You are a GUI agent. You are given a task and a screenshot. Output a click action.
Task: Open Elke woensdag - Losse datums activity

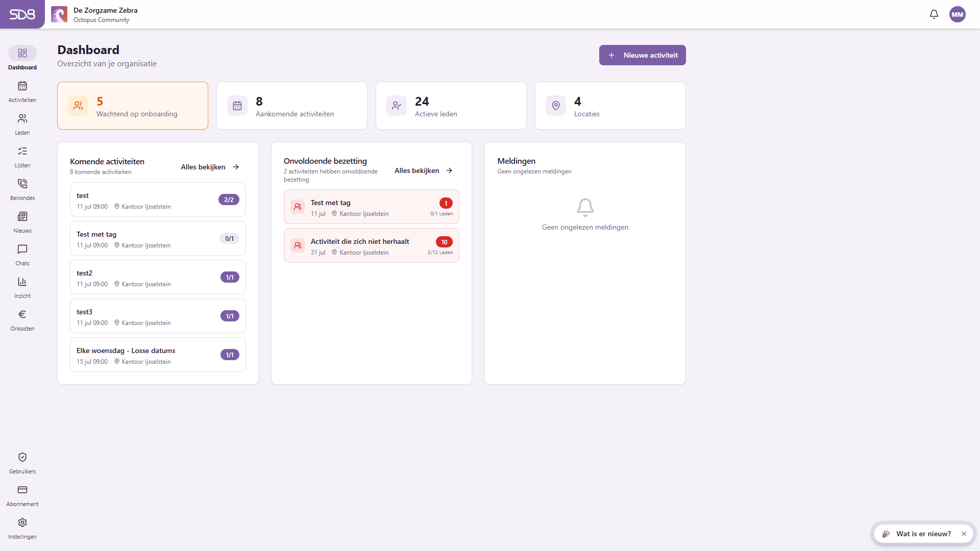pos(158,355)
